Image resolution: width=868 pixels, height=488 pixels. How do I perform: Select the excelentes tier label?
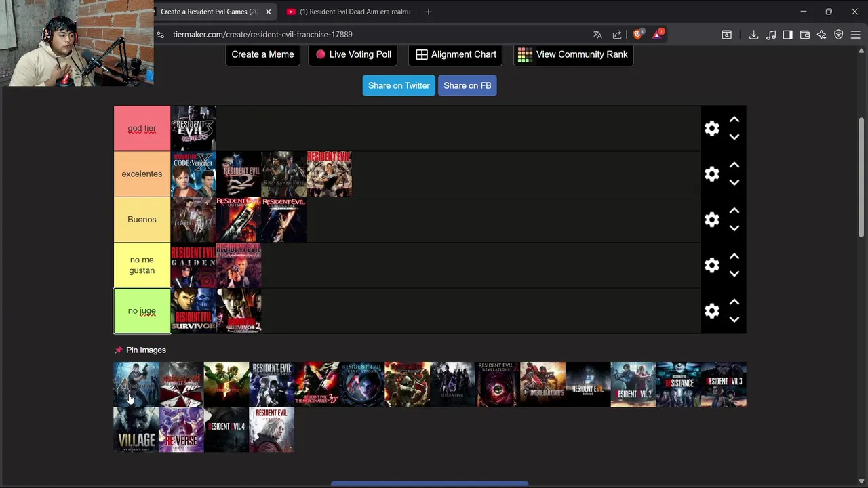coord(142,174)
